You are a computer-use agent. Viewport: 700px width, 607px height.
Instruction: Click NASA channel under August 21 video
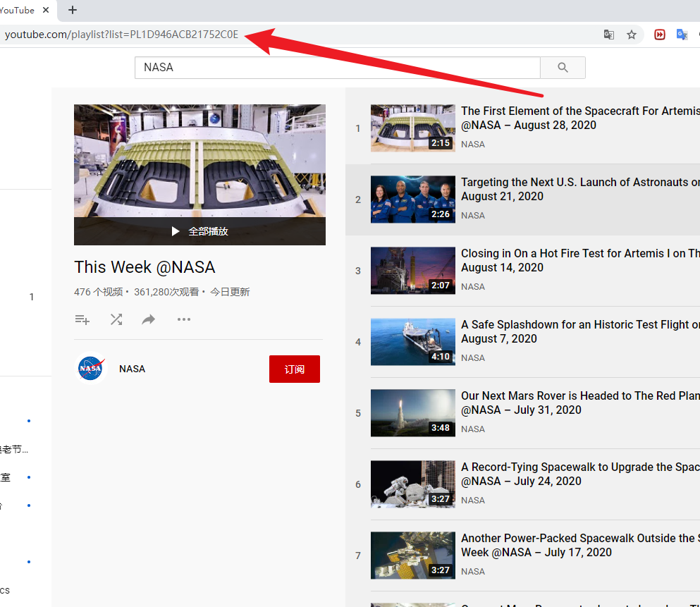pyautogui.click(x=473, y=216)
